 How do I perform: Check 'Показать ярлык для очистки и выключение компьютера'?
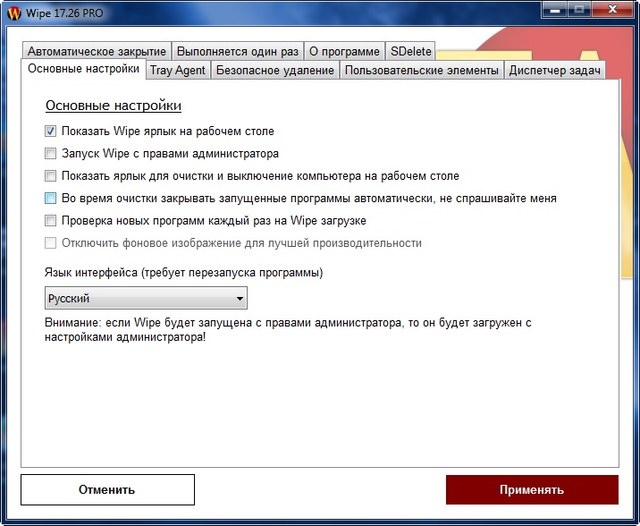coord(51,176)
